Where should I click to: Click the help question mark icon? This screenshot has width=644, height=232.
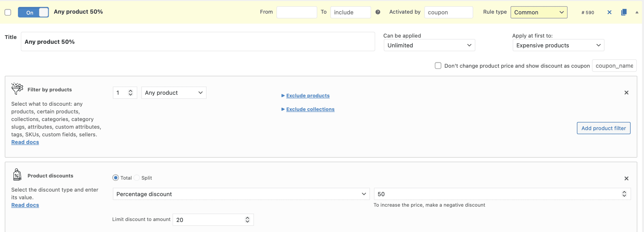coord(378,12)
